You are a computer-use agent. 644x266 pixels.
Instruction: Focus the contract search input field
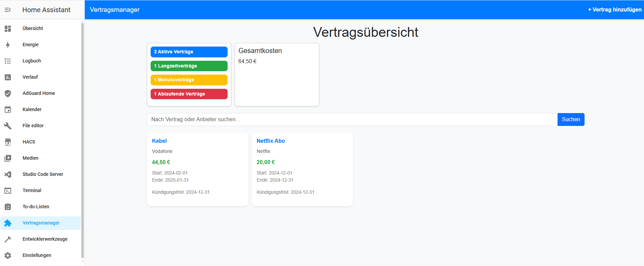pos(352,119)
